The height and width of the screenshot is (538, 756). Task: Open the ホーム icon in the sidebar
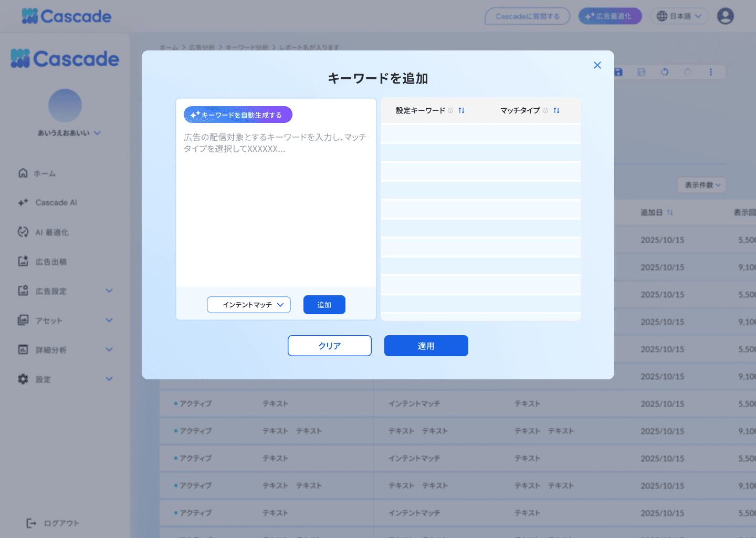(x=23, y=173)
